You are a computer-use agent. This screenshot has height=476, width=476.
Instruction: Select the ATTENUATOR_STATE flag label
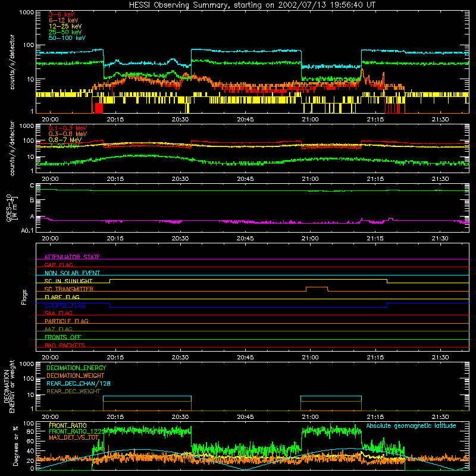point(72,257)
